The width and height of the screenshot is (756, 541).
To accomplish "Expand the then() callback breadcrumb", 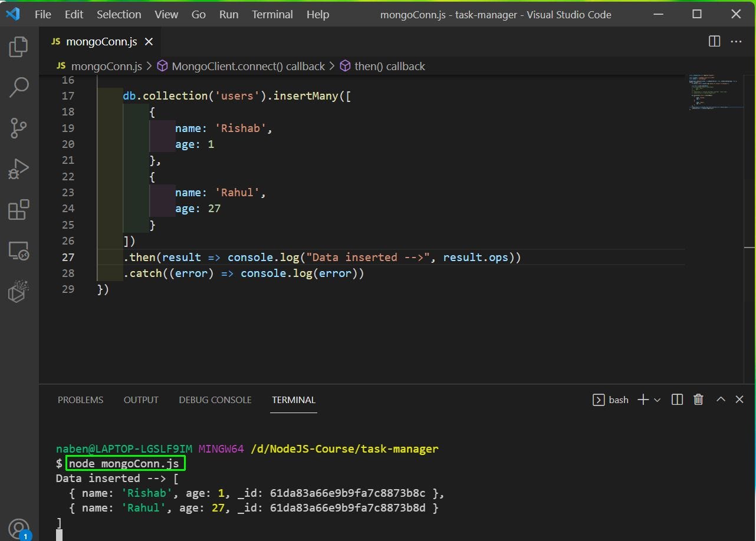I will (x=382, y=66).
